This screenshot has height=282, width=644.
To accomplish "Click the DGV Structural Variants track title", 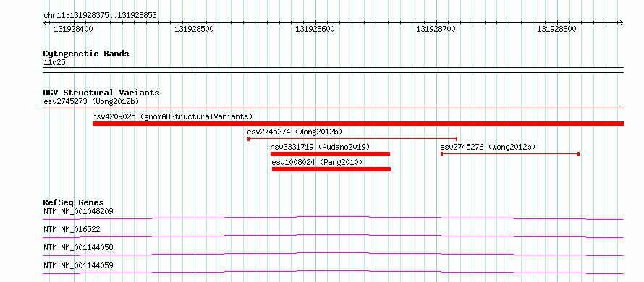I will pos(101,93).
